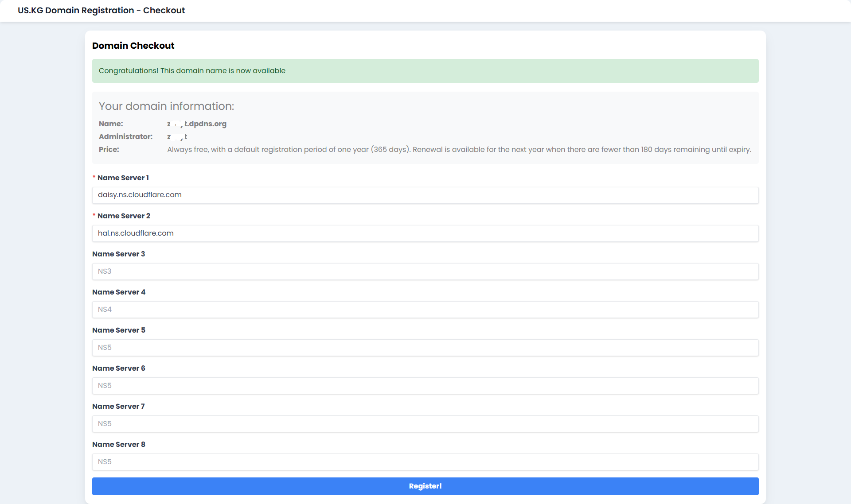851x504 pixels.
Task: Click the dpdns.org domain name text
Action: pos(197,124)
